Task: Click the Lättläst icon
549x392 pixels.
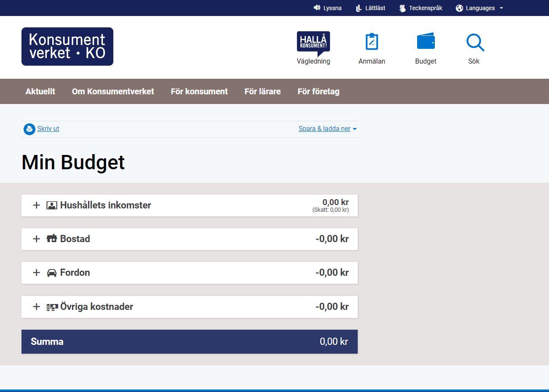Action: click(359, 8)
